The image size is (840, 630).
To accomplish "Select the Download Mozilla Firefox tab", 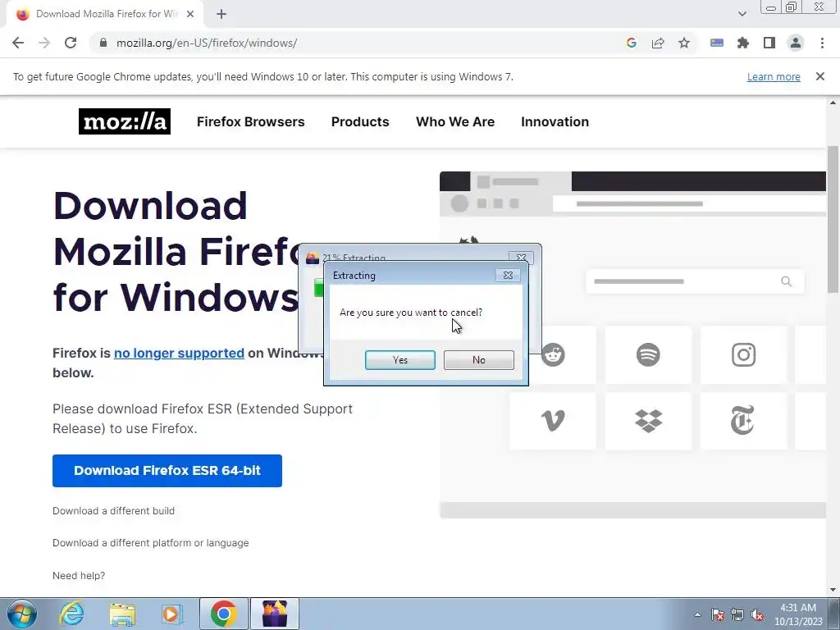I will (x=105, y=14).
